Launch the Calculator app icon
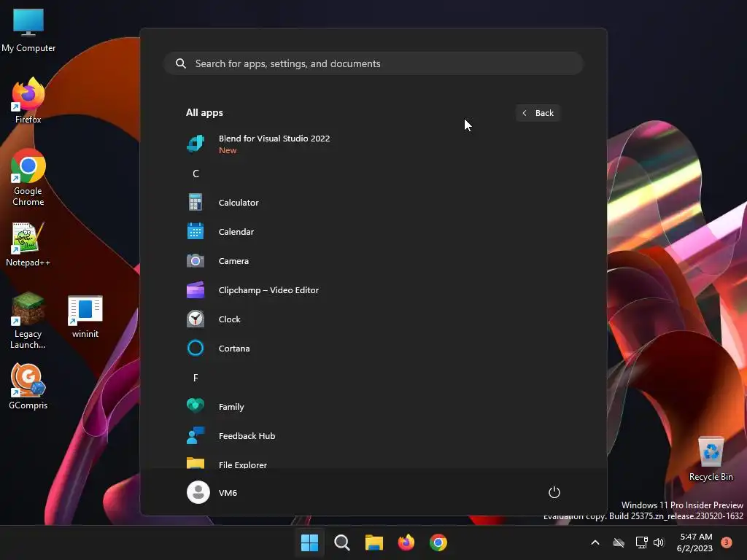 pyautogui.click(x=196, y=203)
